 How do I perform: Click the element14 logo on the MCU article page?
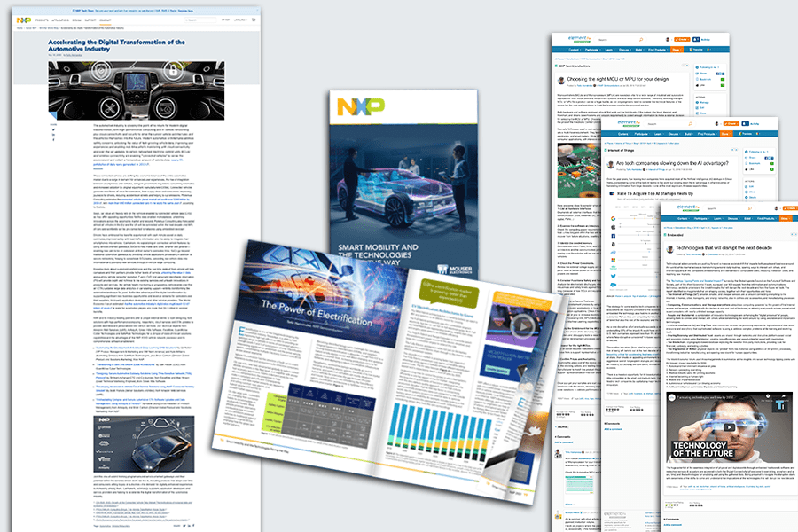pyautogui.click(x=581, y=37)
